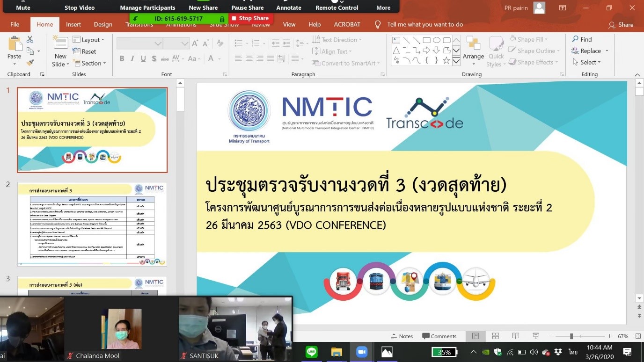
Task: Open the Shape Outline dropdown
Action: [534, 51]
